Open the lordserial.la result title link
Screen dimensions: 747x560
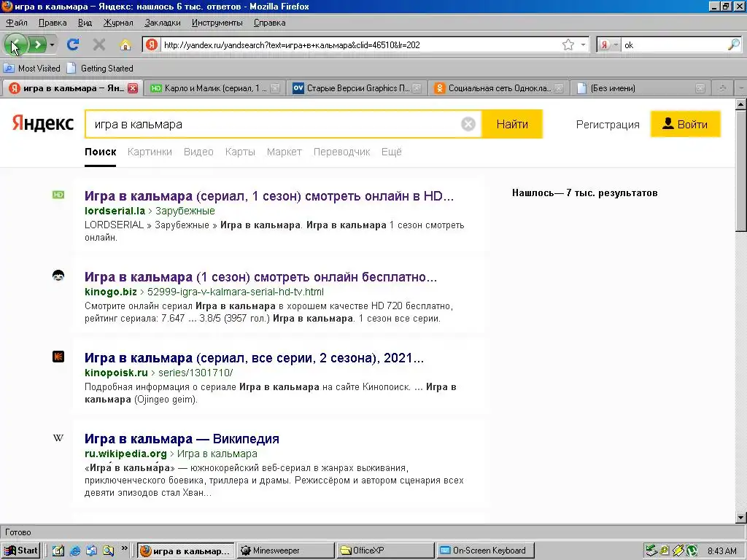(269, 195)
